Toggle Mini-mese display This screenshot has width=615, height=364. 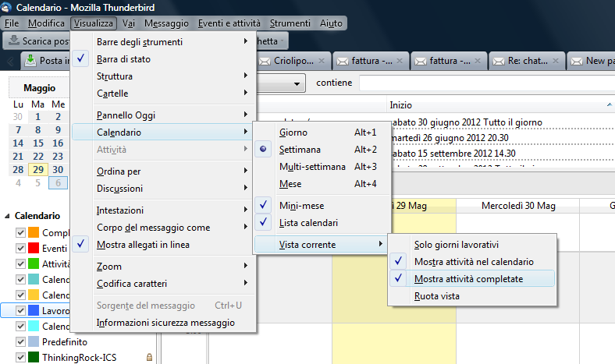tap(322, 206)
